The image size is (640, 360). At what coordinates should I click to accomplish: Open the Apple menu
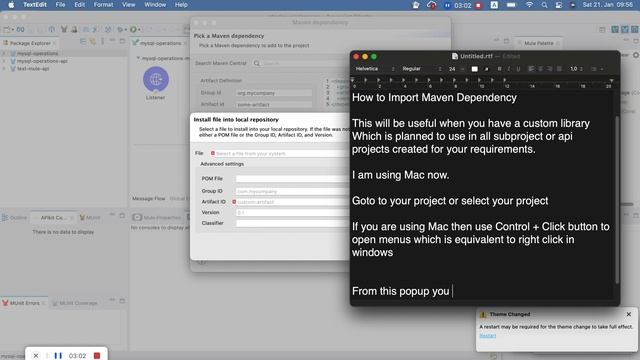tap(11, 5)
